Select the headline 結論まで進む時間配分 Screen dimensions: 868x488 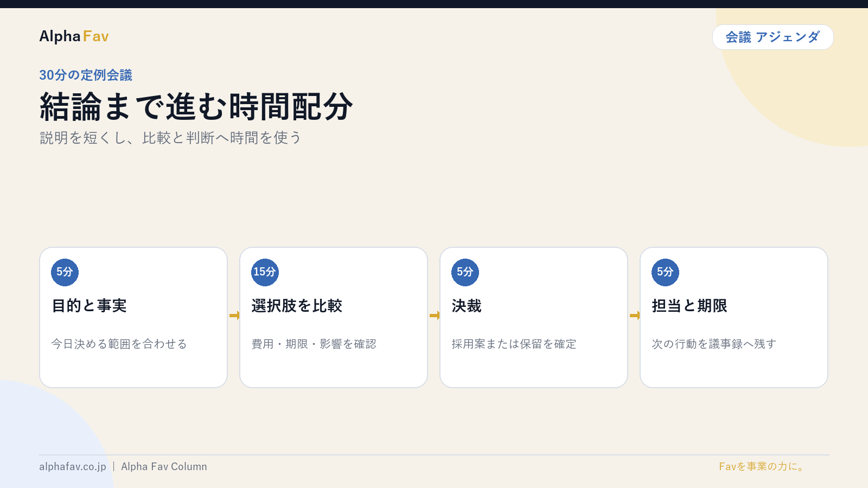pos(196,106)
